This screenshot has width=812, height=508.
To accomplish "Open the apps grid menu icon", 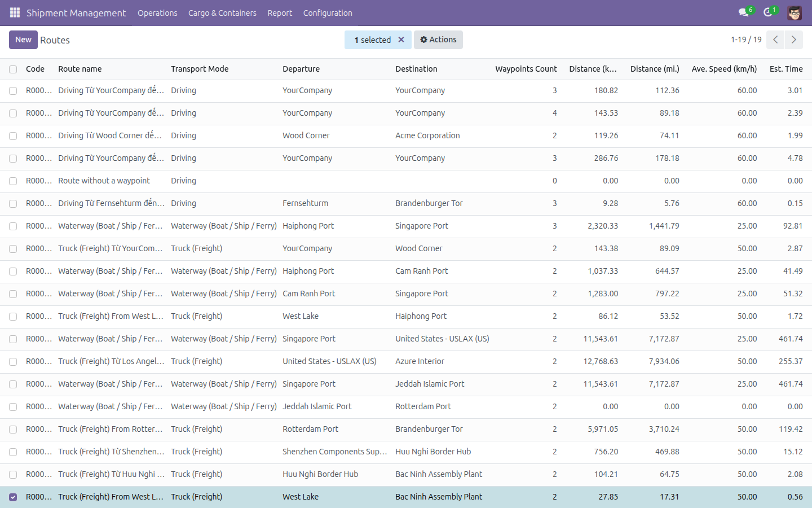I will 15,12.
